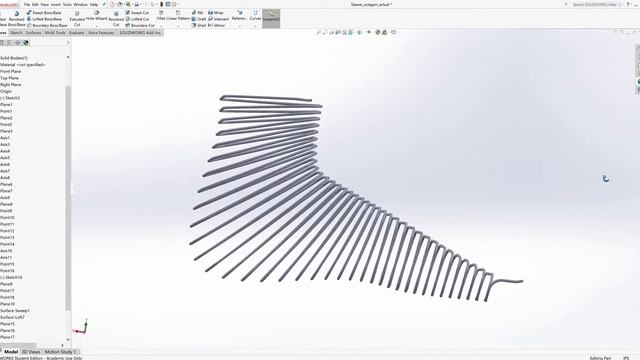This screenshot has height=360, width=640.
Task: Select the Wrap tool
Action: tap(215, 13)
